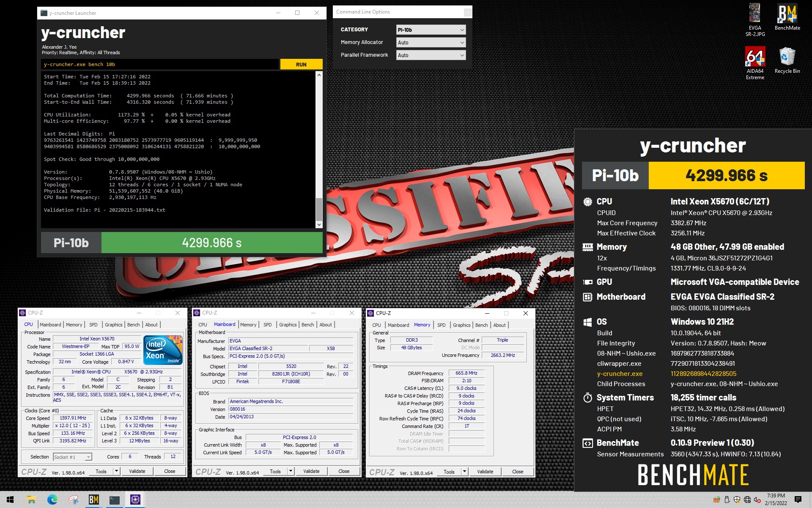Expand Tools arrow in CPU-Z CPU window
Image resolution: width=812 pixels, height=508 pixels.
click(116, 471)
